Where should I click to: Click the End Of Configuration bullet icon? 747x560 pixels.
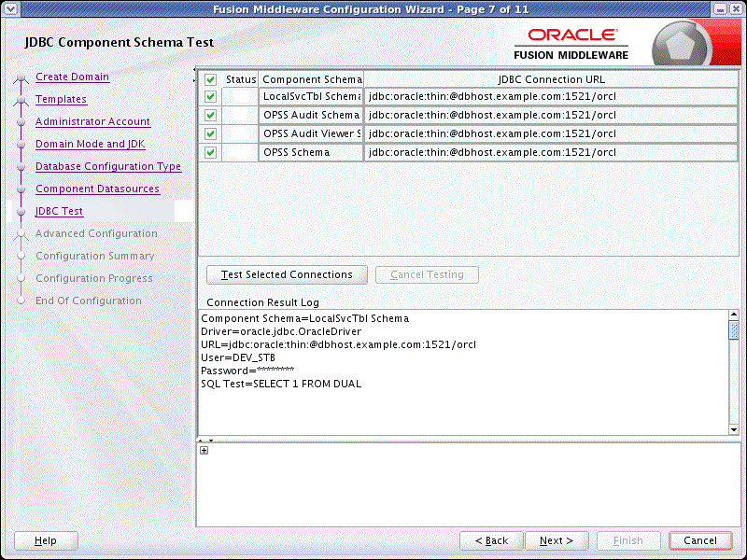click(x=21, y=301)
